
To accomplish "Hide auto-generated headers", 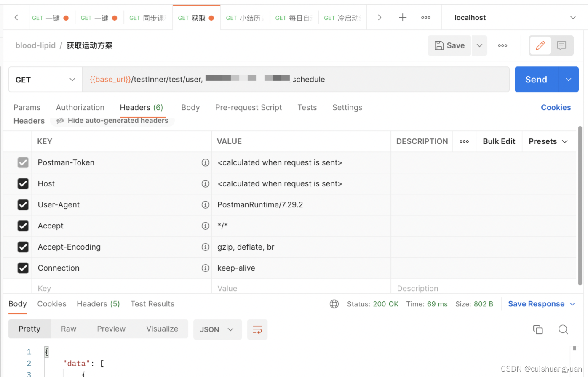I will [x=112, y=120].
